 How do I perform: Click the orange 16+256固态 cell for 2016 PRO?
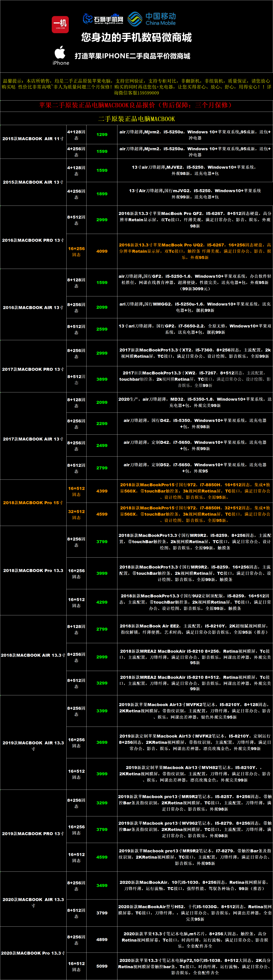(x=76, y=251)
